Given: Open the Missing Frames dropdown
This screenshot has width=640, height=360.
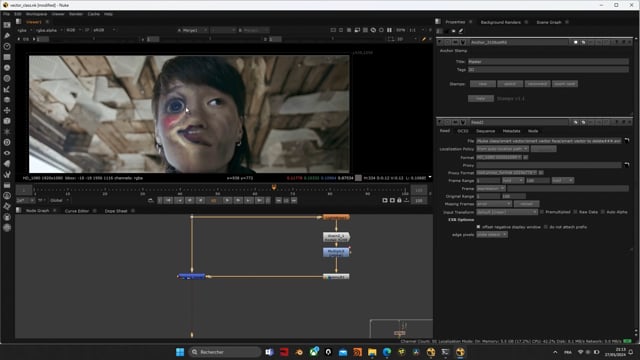Looking at the screenshot, I should (494, 204).
